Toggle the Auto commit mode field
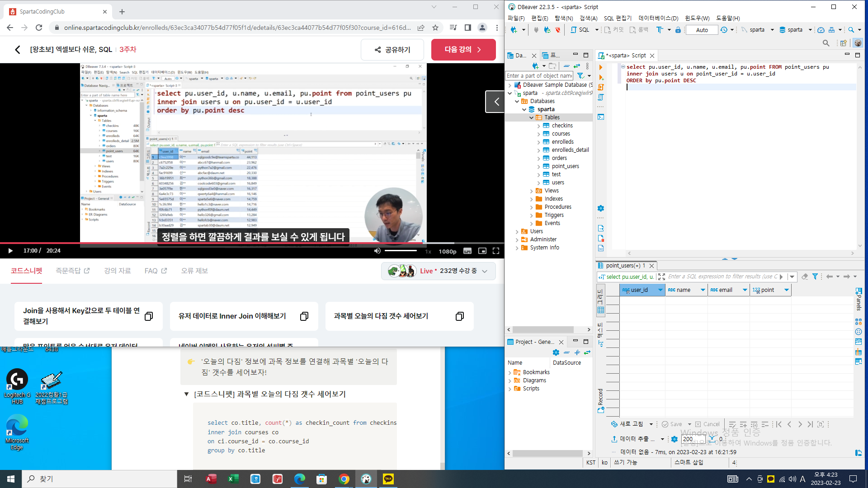The image size is (868, 488). (x=702, y=30)
